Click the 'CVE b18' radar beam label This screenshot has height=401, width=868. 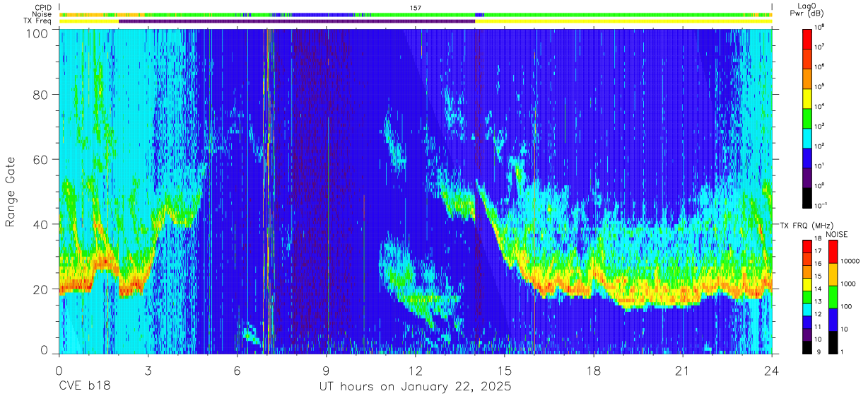pyautogui.click(x=84, y=386)
